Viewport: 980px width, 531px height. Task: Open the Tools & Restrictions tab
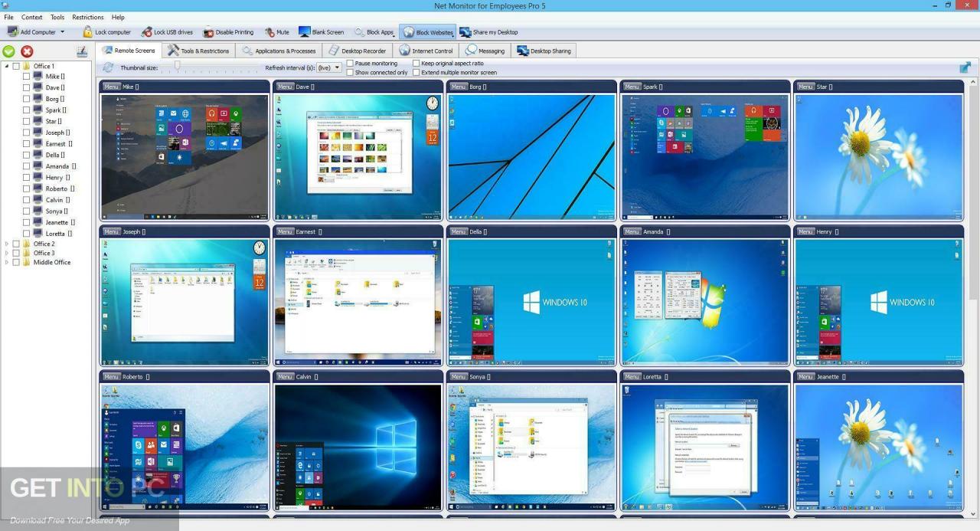pos(199,51)
